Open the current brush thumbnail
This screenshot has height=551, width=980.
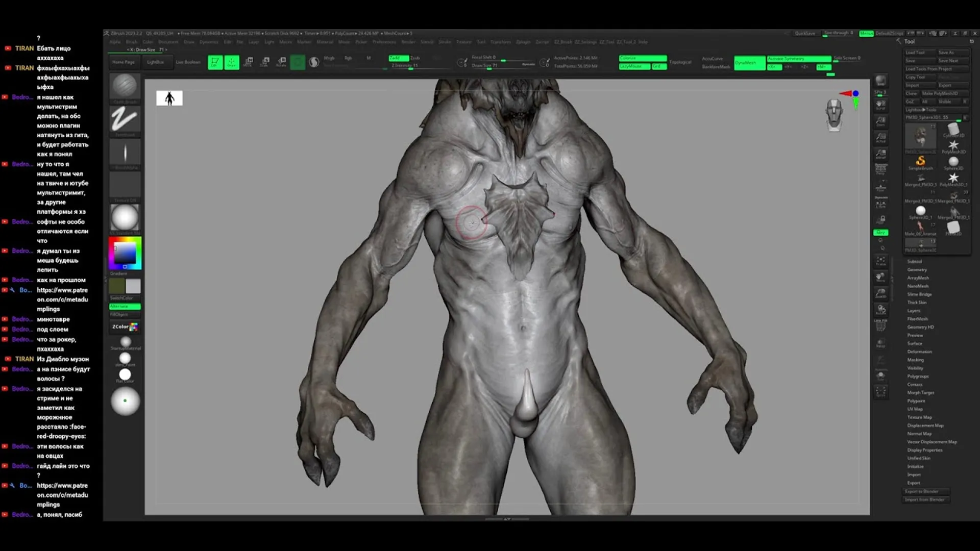[x=125, y=86]
